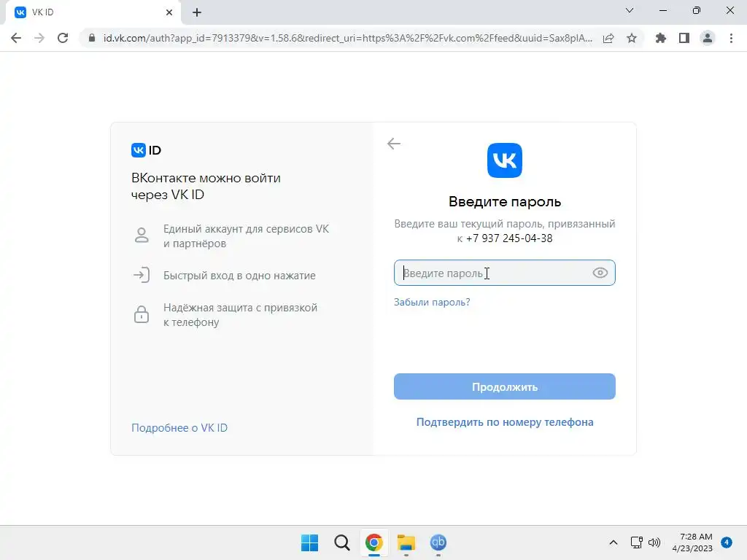Click the 'Введите пароль' heading

pyautogui.click(x=505, y=201)
